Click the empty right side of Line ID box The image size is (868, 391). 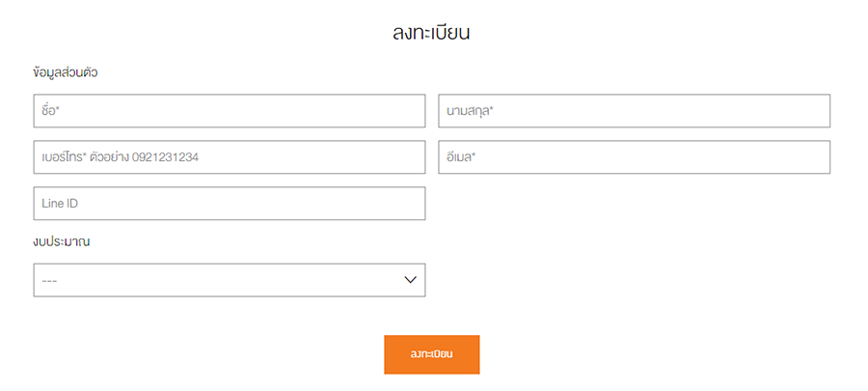click(338, 203)
